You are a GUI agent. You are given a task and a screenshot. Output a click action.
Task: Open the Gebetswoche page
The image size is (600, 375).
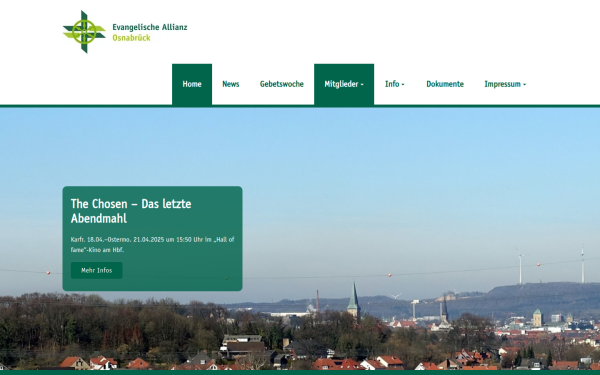coord(282,84)
